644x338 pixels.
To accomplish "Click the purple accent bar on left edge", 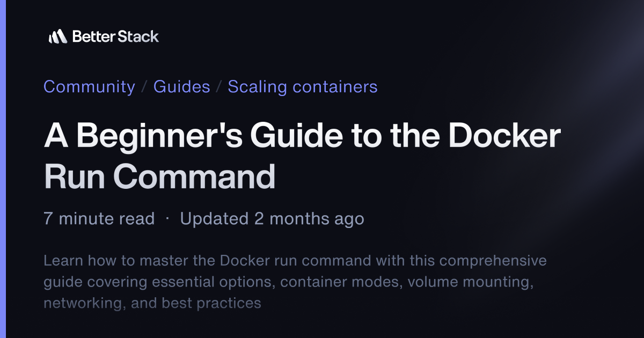I will coord(2,169).
